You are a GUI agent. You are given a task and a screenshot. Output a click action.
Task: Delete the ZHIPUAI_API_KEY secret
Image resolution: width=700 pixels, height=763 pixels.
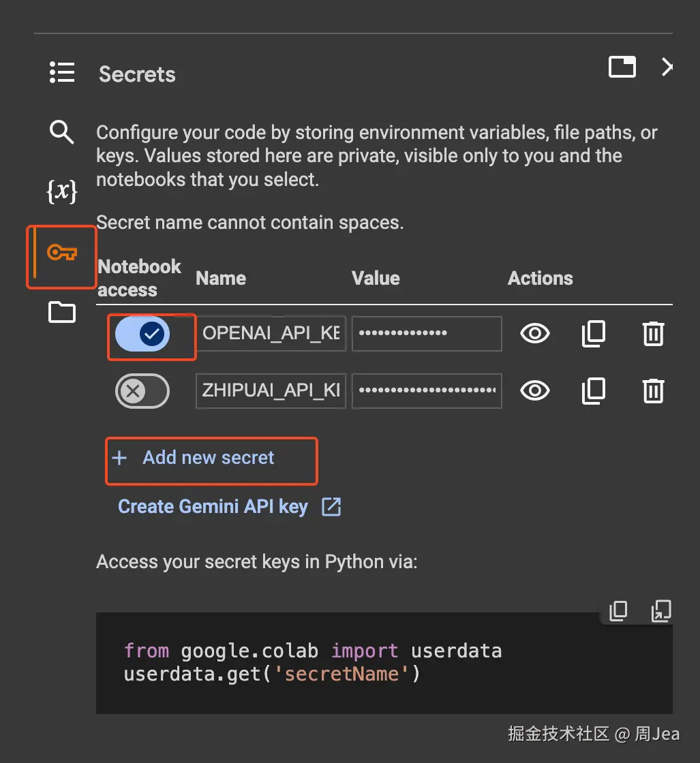tap(653, 390)
